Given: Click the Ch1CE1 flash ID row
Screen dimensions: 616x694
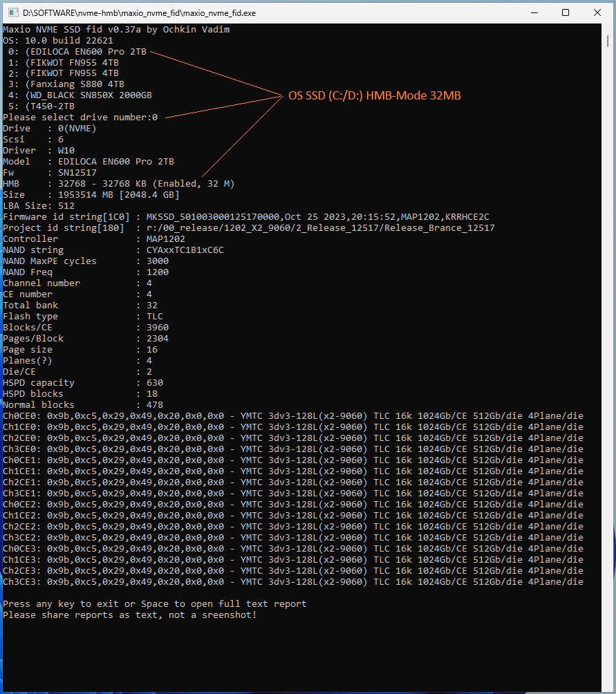Looking at the screenshot, I should (x=293, y=471).
